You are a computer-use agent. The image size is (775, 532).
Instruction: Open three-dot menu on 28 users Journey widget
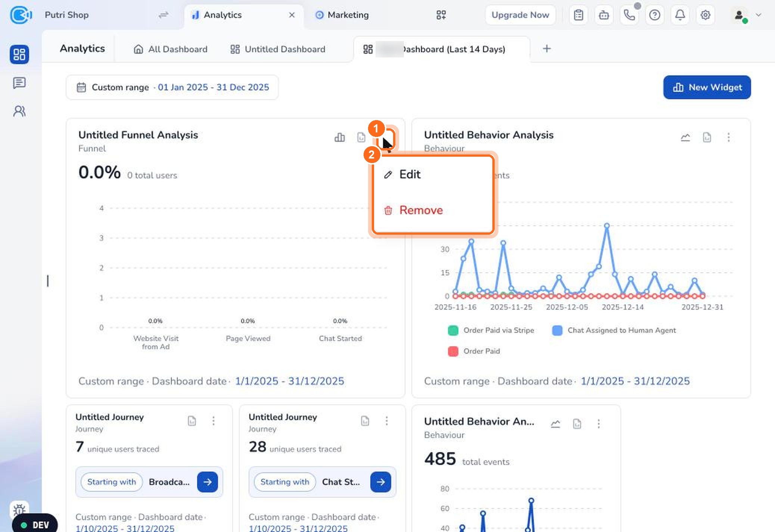pos(387,421)
